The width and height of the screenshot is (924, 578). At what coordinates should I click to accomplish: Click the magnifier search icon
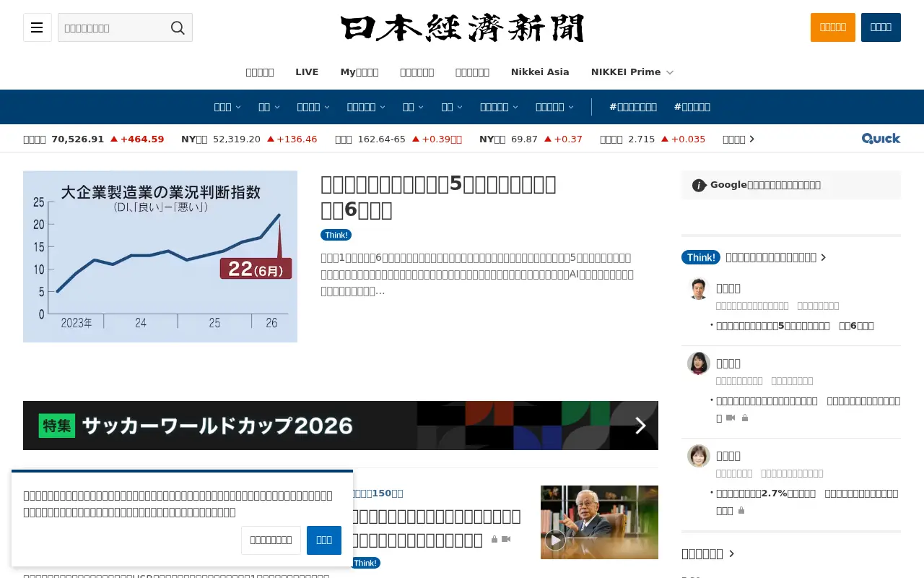point(178,27)
